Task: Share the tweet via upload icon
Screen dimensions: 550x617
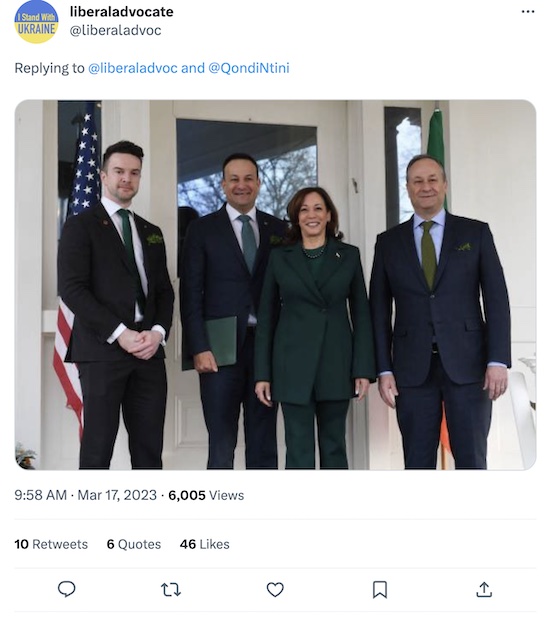Action: point(484,589)
